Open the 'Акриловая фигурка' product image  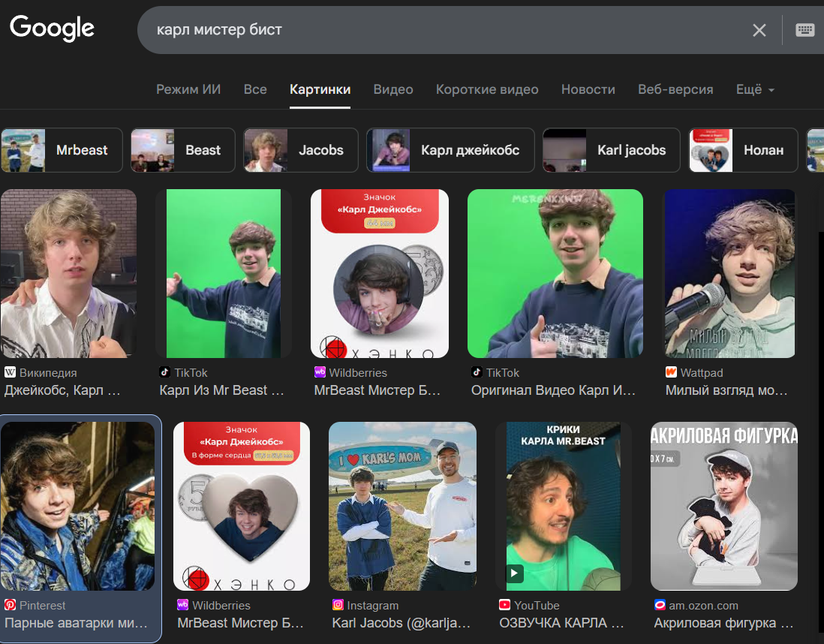point(724,506)
